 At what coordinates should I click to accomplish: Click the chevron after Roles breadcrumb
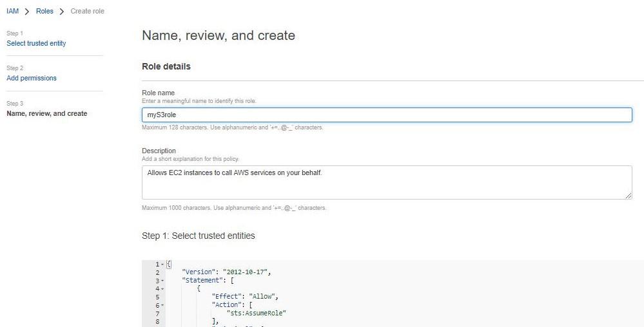[x=62, y=11]
